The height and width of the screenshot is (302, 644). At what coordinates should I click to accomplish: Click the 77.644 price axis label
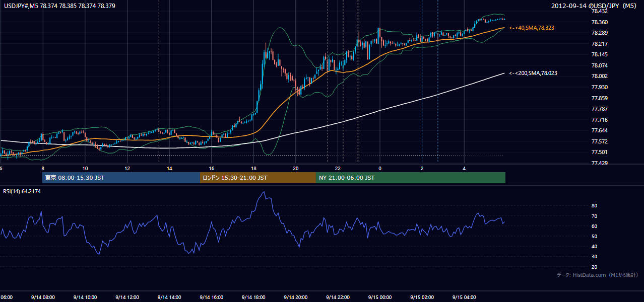pyautogui.click(x=599, y=130)
